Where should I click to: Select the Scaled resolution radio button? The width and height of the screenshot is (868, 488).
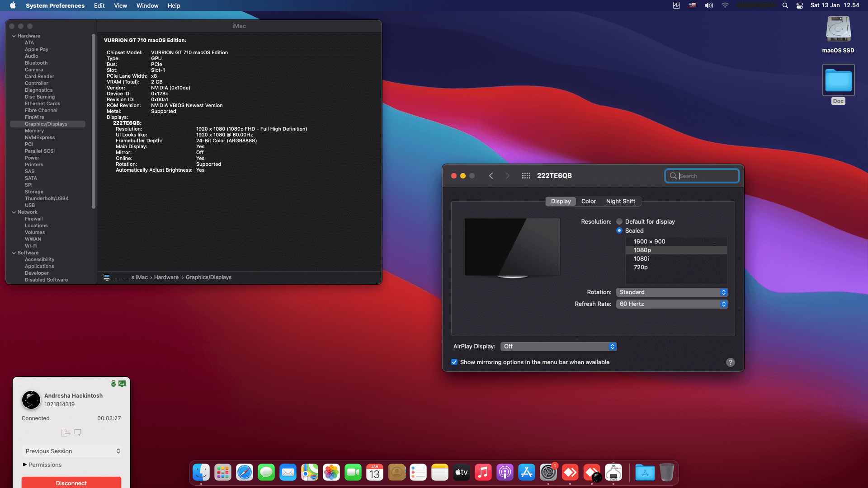click(x=619, y=230)
